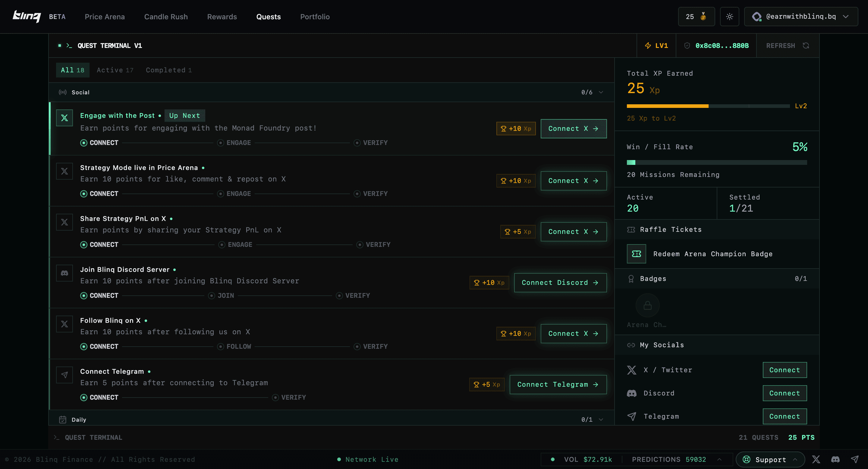Open the Candle Rush page
Screen dimensions: 868x469
pyautogui.click(x=166, y=17)
